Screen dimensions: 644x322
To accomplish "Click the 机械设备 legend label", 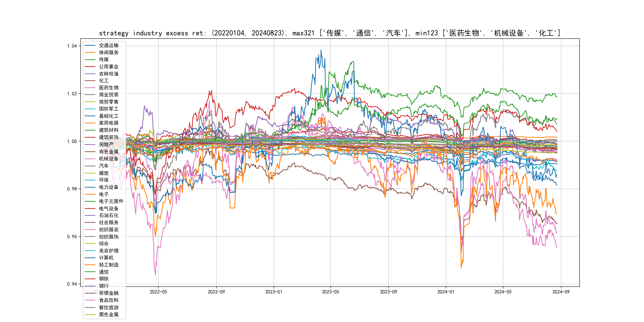I will click(x=109, y=159).
